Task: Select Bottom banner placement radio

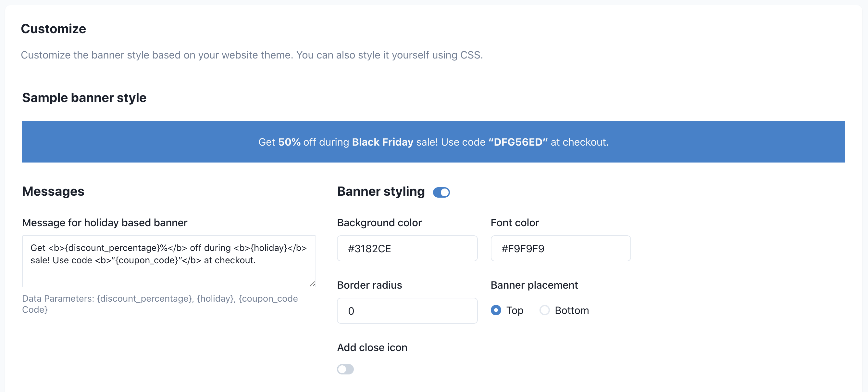Action: (544, 310)
